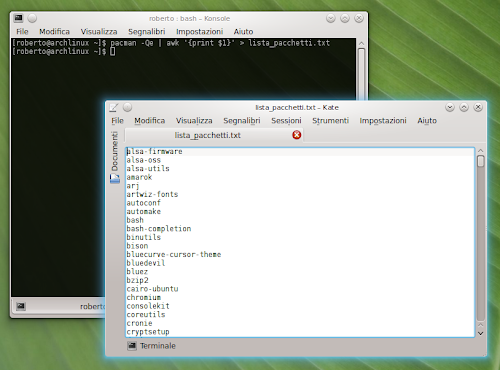This screenshot has width=500, height=370.
Task: Open Aiuto menu in Kate
Action: pyautogui.click(x=427, y=121)
